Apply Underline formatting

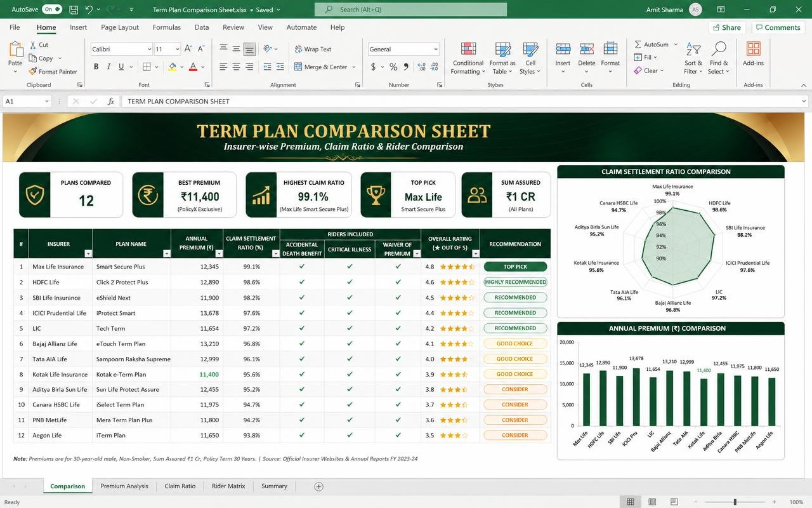click(121, 67)
